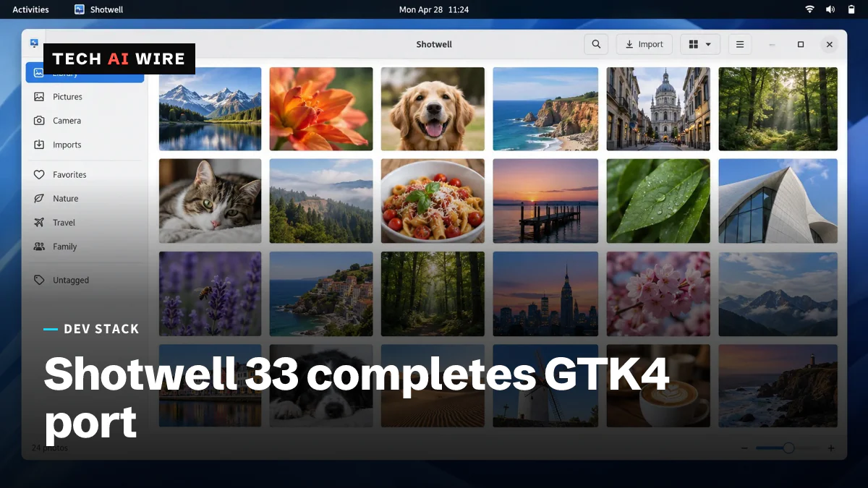Open the clock and calendar panel

tap(434, 9)
